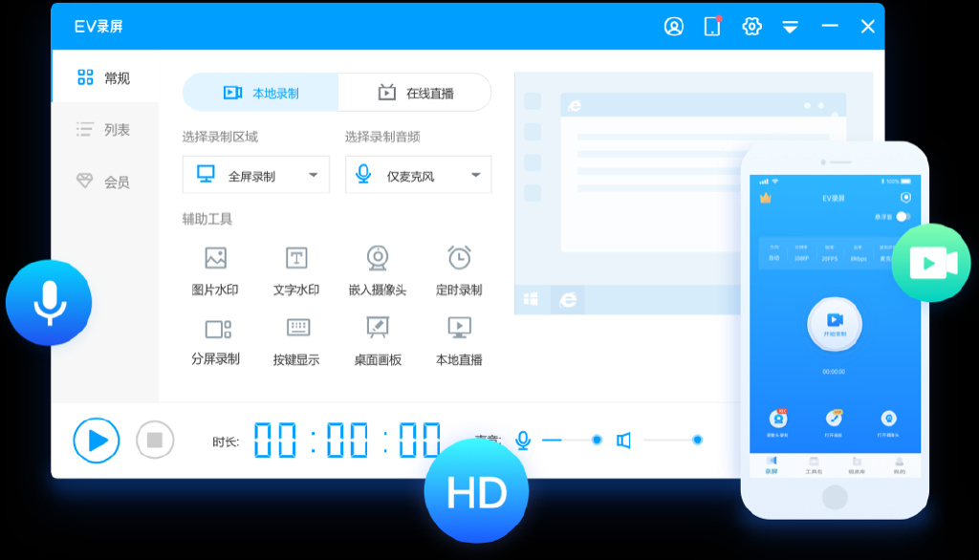The width and height of the screenshot is (979, 560).
Task: Open the 列表 section in the sidebar
Action: 105,129
